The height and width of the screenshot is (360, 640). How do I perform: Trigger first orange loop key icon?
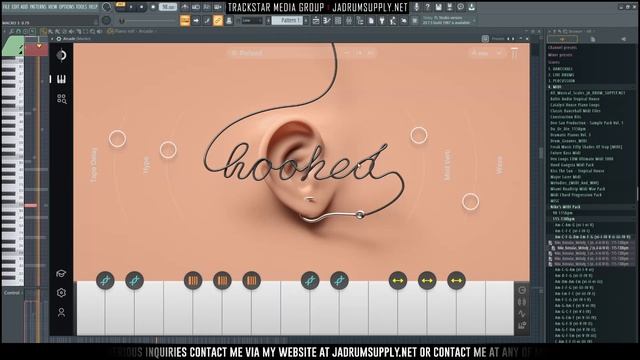(x=193, y=280)
